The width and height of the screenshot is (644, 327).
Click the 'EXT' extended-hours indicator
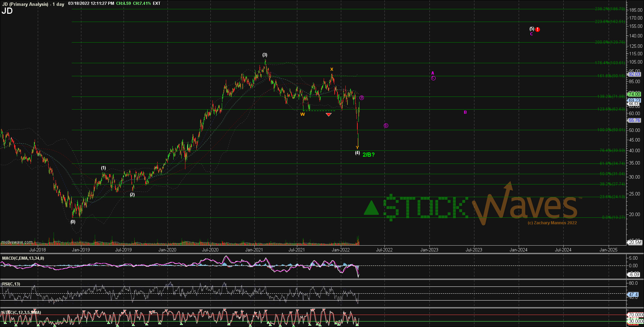click(x=157, y=3)
